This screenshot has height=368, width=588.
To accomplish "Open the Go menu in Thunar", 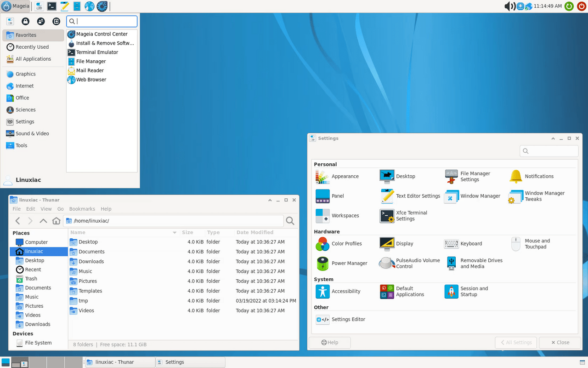I will coord(61,208).
